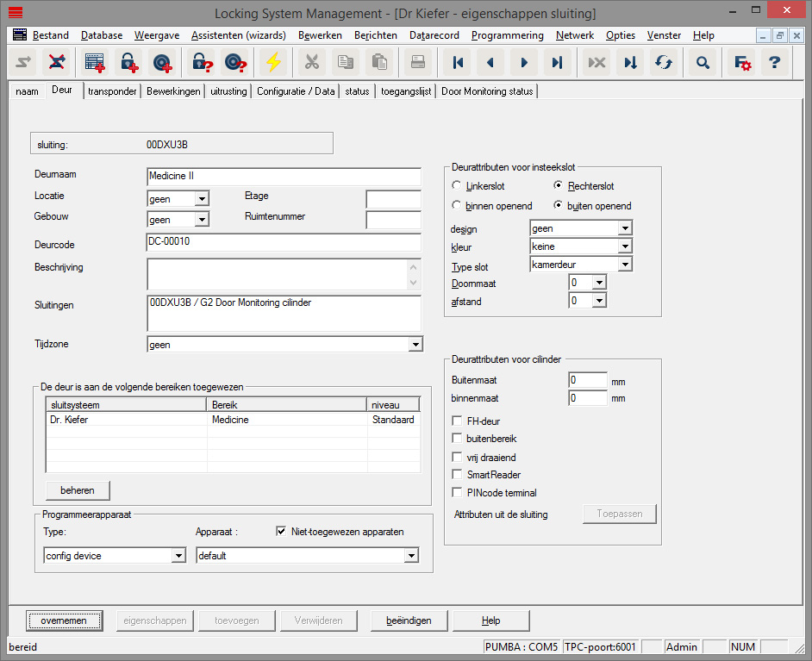Click the yellow lightning bolt programming icon
Screen dimensions: 812x661
[x=272, y=62]
